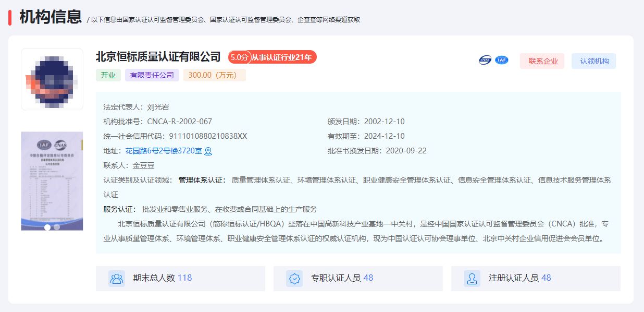Click the 期末总人数 people group icon
This screenshot has height=312, width=644.
click(116, 279)
